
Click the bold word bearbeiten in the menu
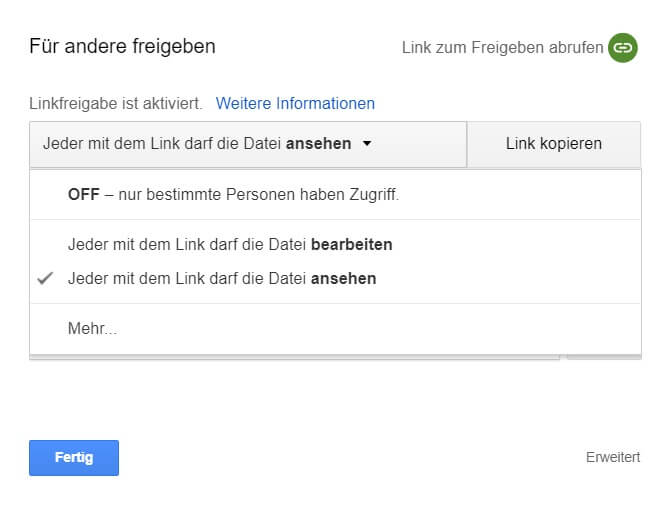pyautogui.click(x=352, y=245)
